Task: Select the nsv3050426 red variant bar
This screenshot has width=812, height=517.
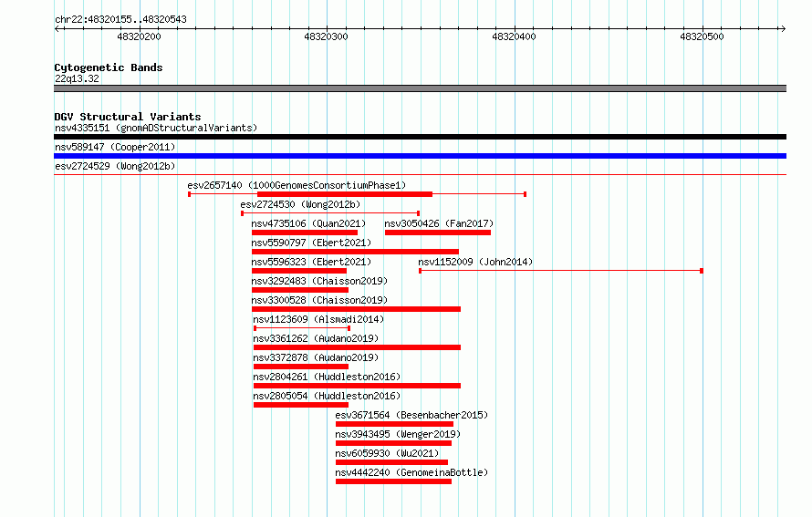Action: (x=438, y=233)
